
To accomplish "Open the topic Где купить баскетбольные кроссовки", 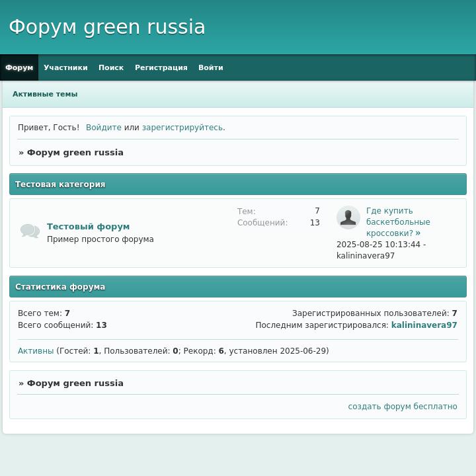I will tap(397, 222).
